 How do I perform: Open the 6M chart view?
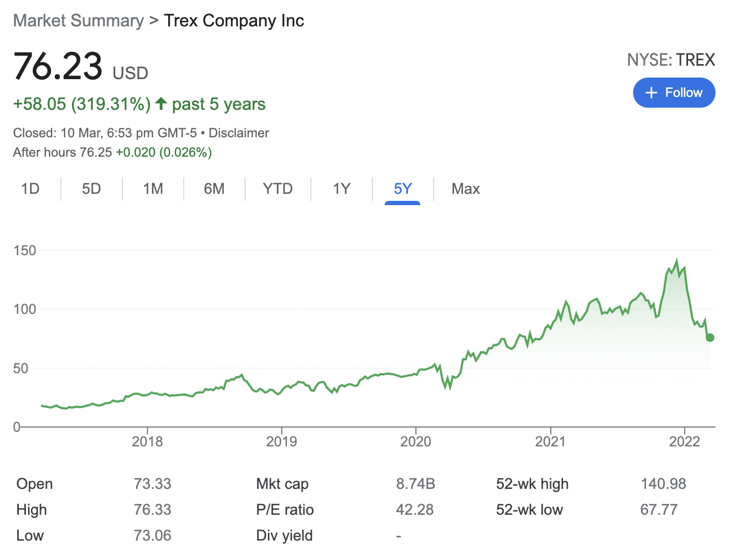pos(214,189)
